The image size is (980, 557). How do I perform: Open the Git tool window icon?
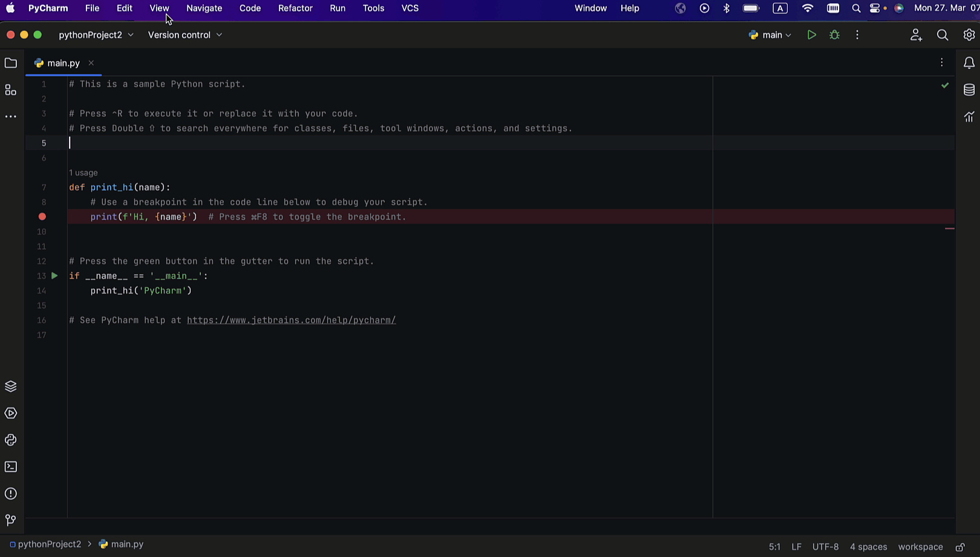tap(11, 520)
